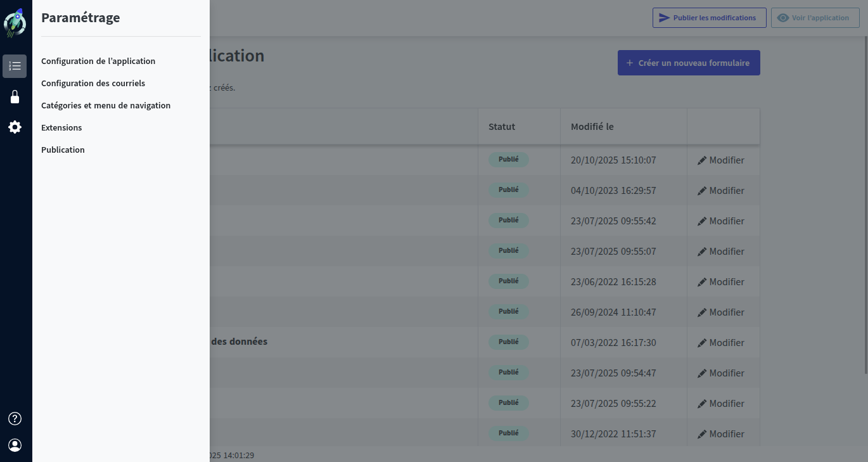Modify the form dated 23/06/2022
This screenshot has height=462, width=868.
pyautogui.click(x=720, y=282)
